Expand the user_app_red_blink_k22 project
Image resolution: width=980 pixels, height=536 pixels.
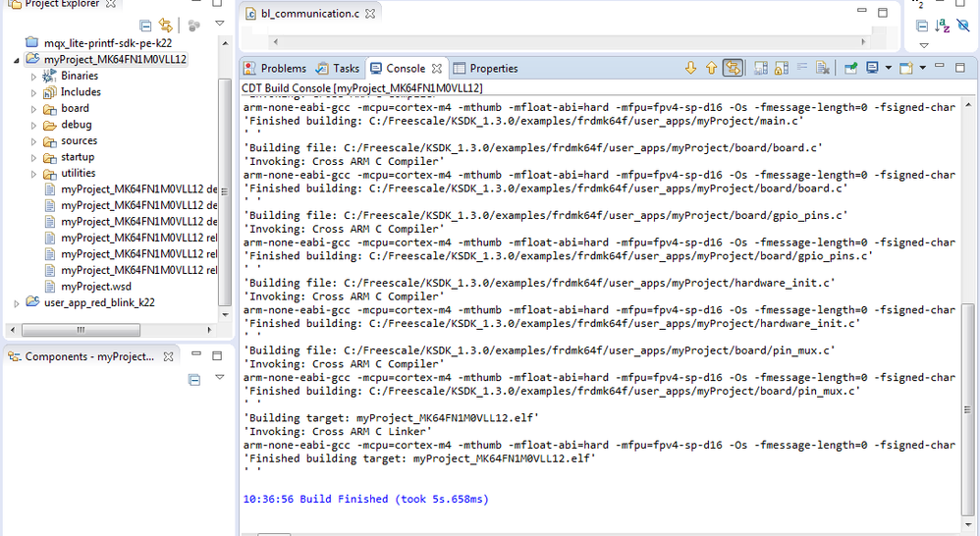click(x=17, y=303)
